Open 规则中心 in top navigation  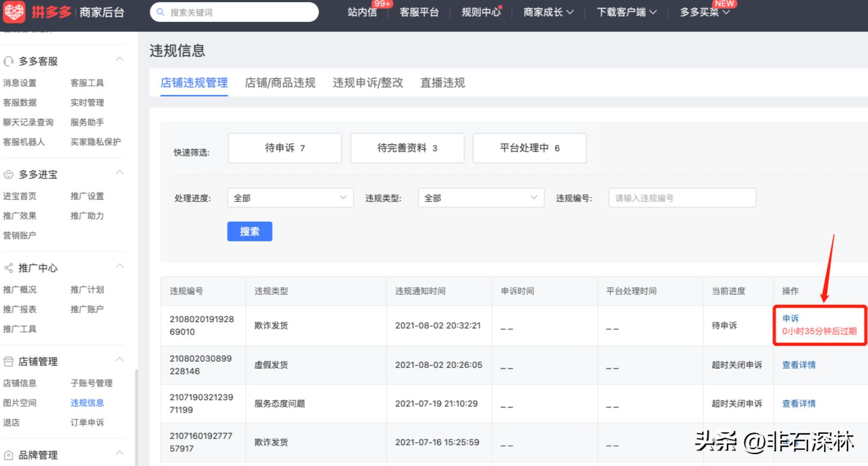coord(481,12)
